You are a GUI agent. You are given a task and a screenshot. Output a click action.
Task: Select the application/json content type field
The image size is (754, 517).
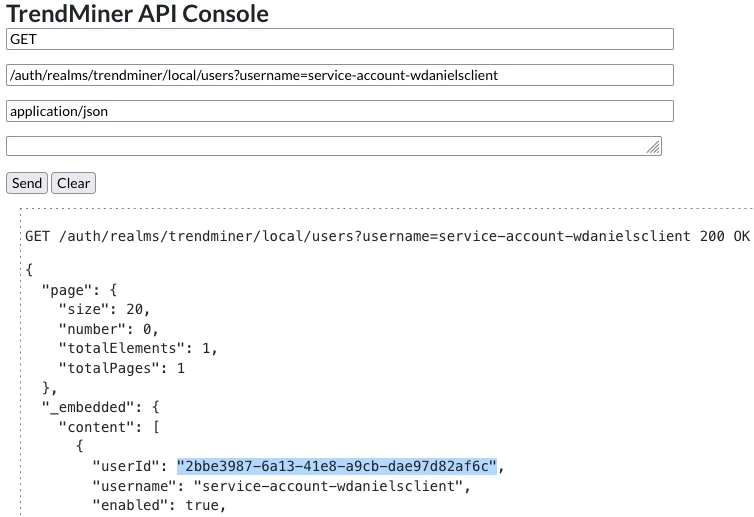pos(339,111)
